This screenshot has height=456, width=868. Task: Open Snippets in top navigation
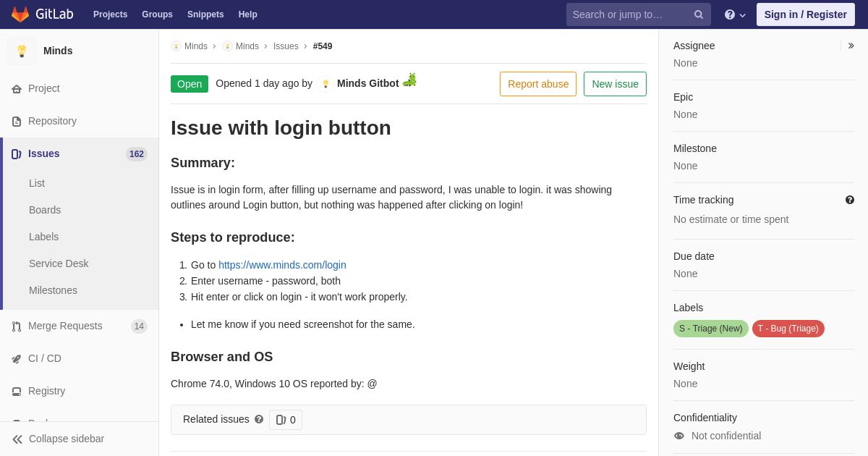[x=205, y=14]
